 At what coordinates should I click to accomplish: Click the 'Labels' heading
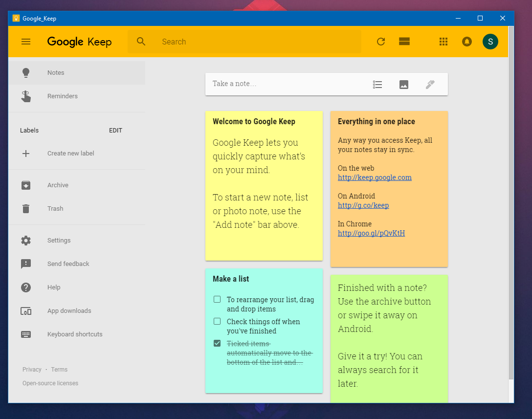(29, 131)
